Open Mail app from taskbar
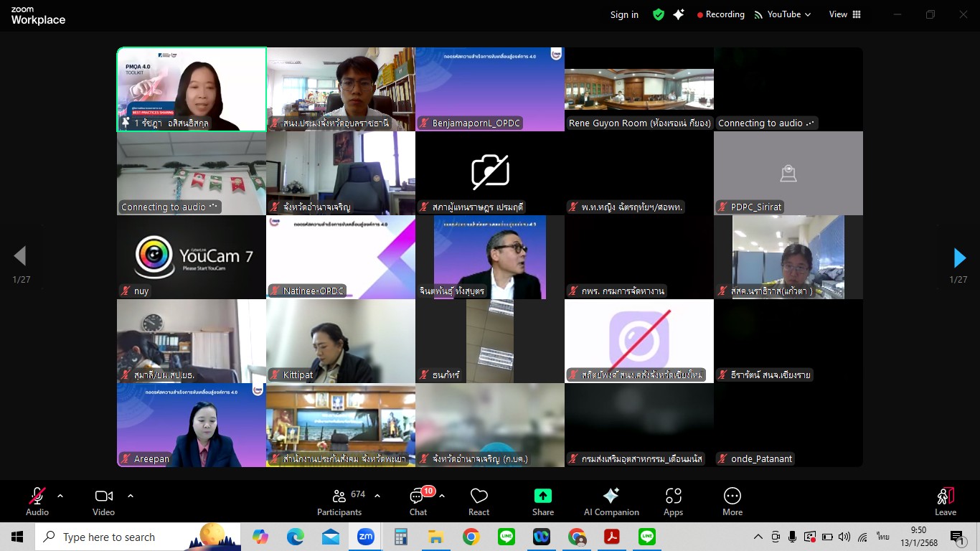 331,537
